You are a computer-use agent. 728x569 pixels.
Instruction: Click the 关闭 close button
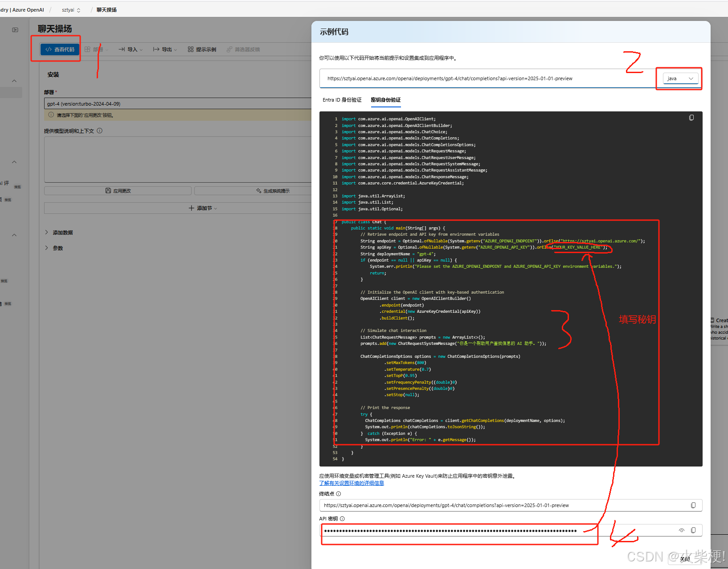685,559
